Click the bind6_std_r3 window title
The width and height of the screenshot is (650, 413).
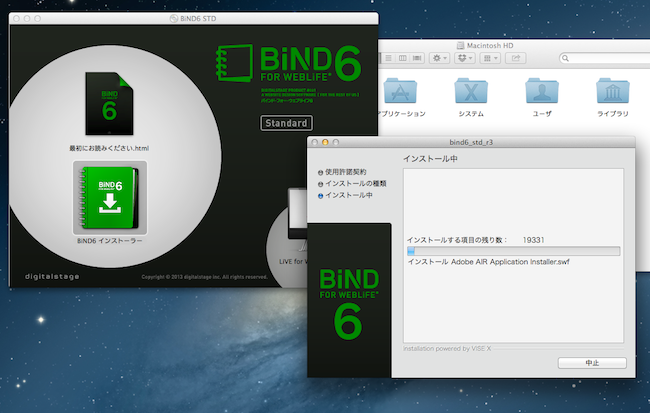471,142
